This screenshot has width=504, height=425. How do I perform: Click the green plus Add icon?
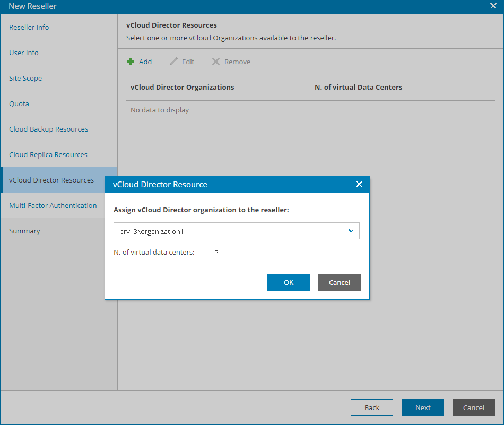(x=130, y=62)
